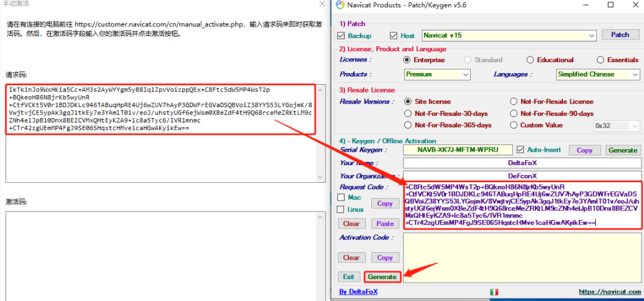Screen dimensions: 644x301
Task: Click the Your Name field with DeltaFoX
Action: tap(522, 163)
